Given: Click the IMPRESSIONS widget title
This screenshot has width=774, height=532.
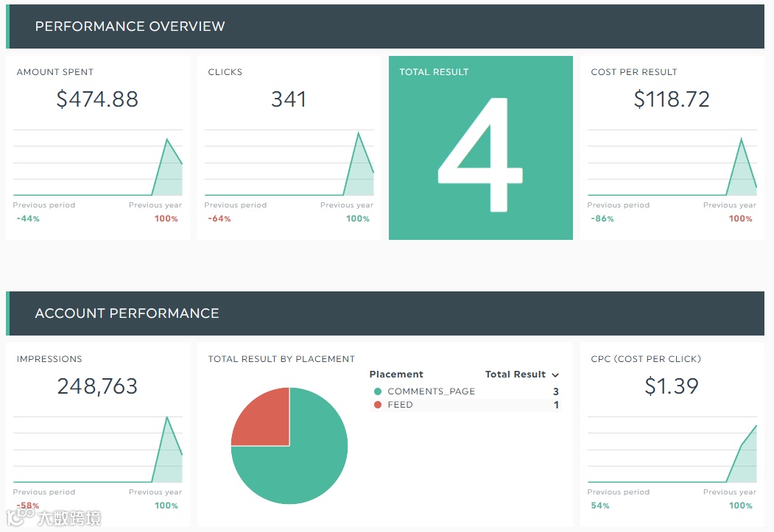Looking at the screenshot, I should (49, 359).
